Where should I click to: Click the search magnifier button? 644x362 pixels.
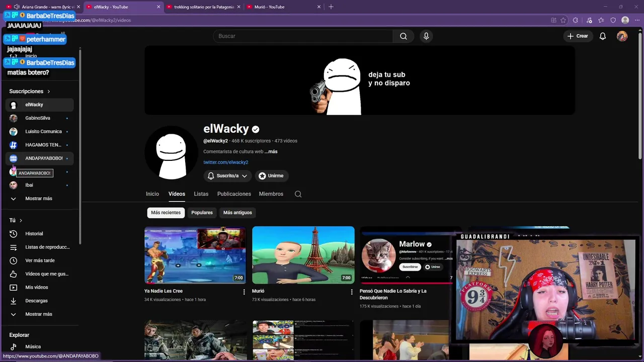click(404, 36)
